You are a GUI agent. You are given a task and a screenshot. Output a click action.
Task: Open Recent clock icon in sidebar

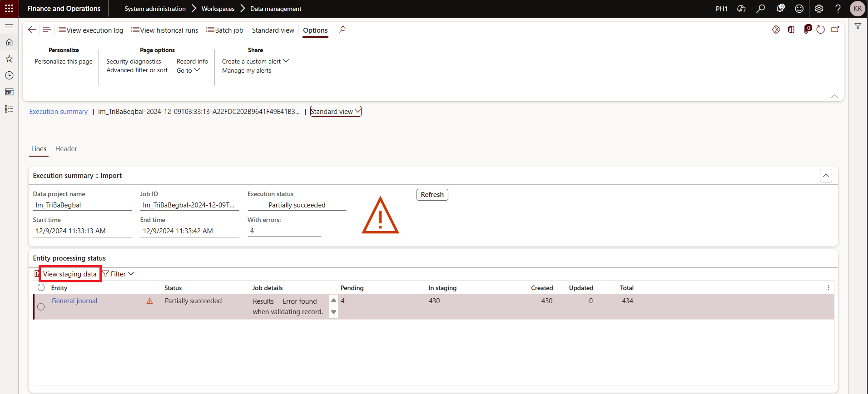tap(9, 75)
